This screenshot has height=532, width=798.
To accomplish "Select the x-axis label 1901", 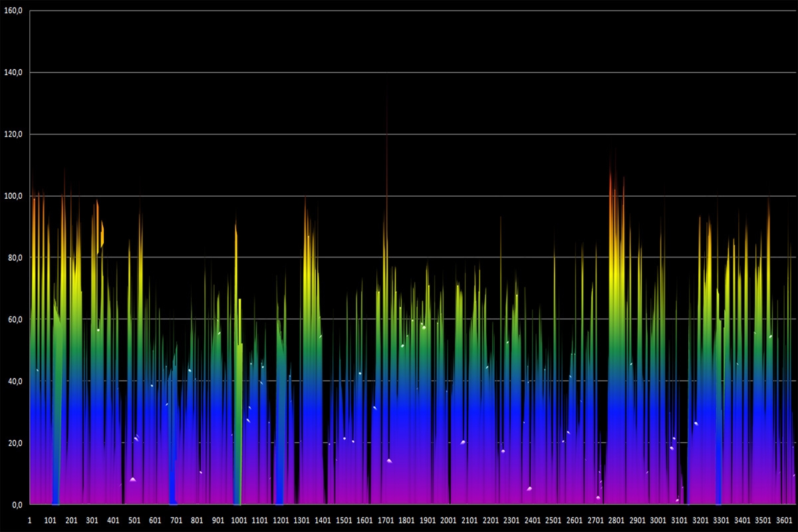I will 428,521.
